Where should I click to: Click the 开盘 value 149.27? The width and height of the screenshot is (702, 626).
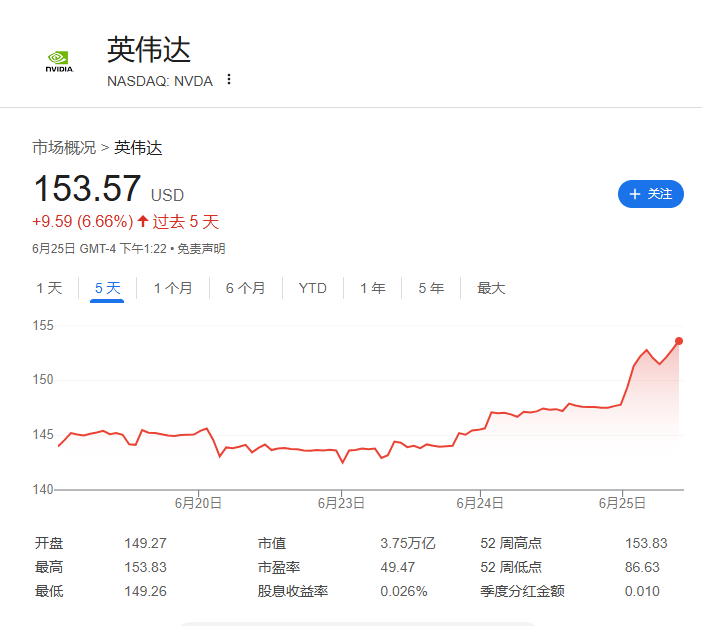coord(146,543)
